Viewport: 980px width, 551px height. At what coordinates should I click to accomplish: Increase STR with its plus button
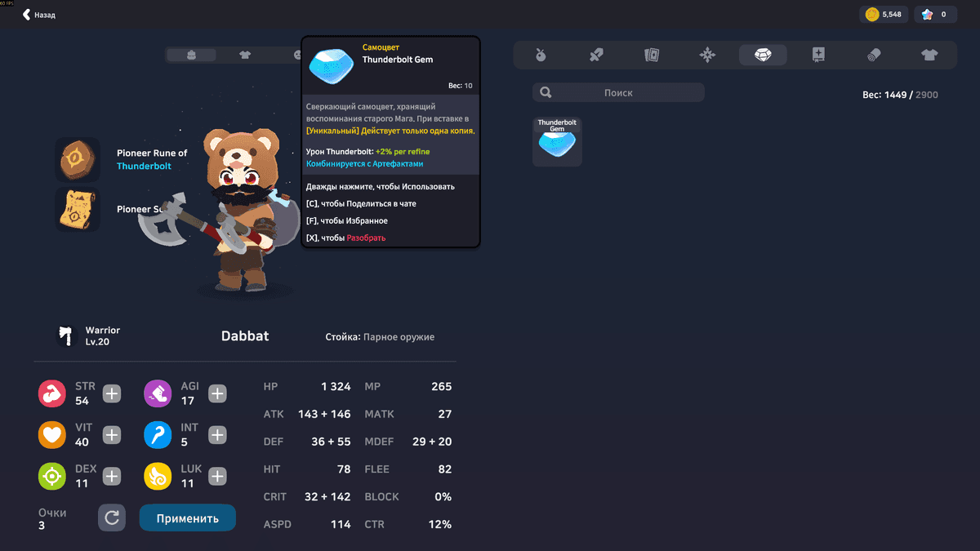[112, 393]
